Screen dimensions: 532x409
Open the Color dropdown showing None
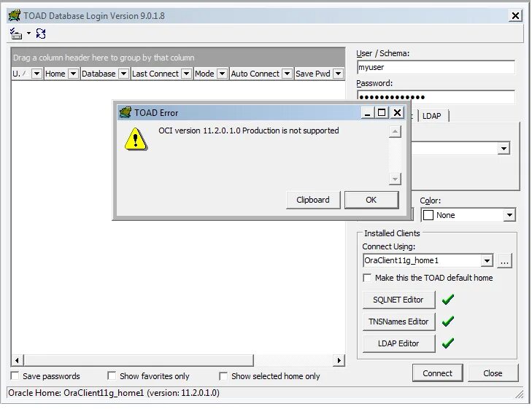[509, 215]
